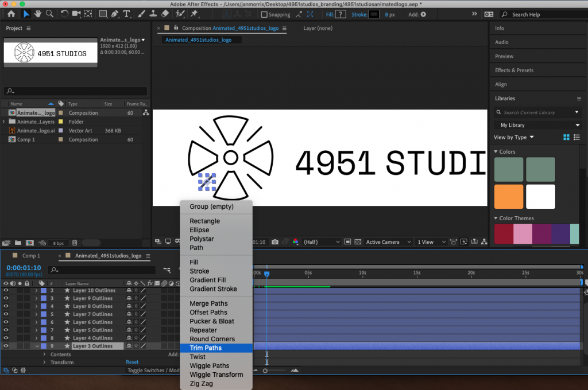Select the Puppet Pin tool
This screenshot has width=588, height=390.
click(194, 14)
